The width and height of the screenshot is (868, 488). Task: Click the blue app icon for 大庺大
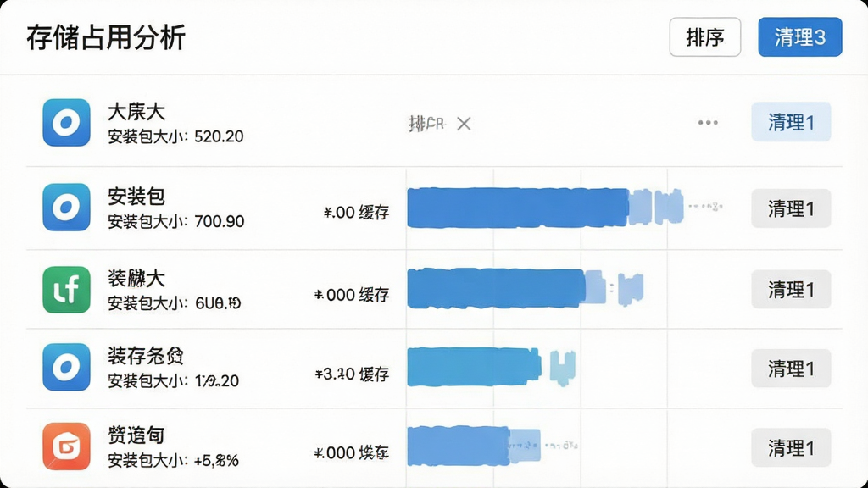(66, 122)
